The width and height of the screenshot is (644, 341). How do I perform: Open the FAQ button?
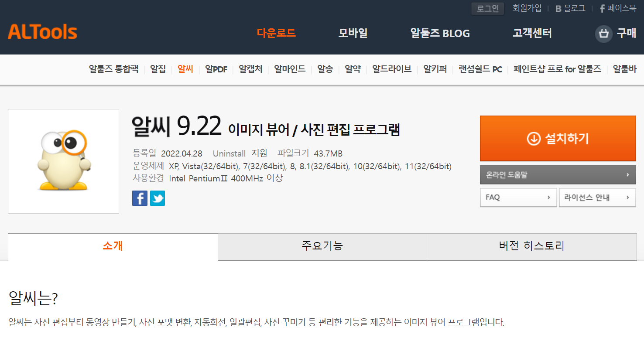coord(518,198)
